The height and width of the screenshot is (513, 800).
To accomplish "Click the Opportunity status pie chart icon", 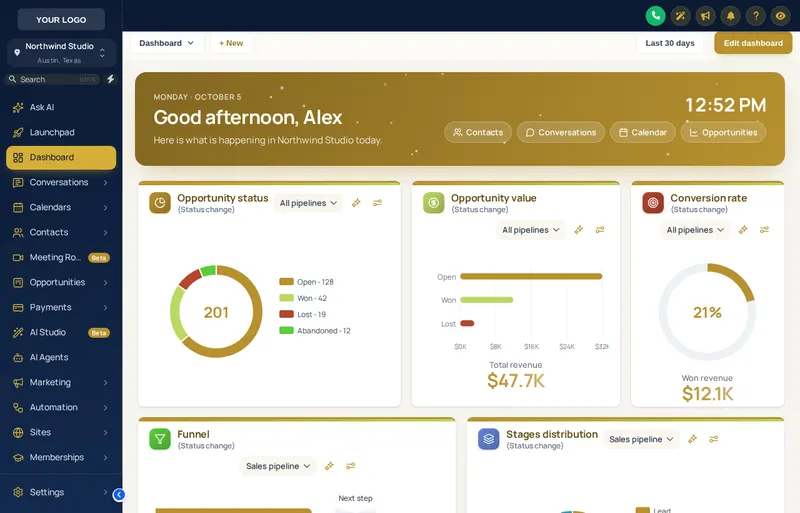I will point(160,203).
